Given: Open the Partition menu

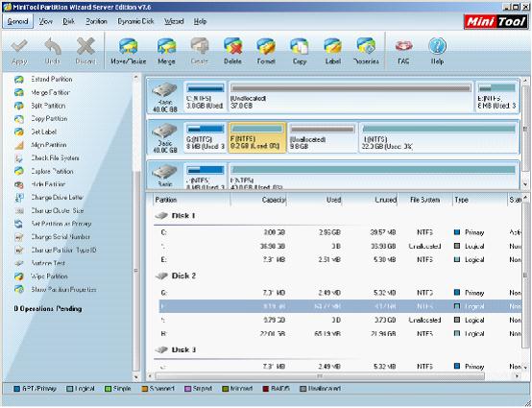Looking at the screenshot, I should (x=96, y=21).
